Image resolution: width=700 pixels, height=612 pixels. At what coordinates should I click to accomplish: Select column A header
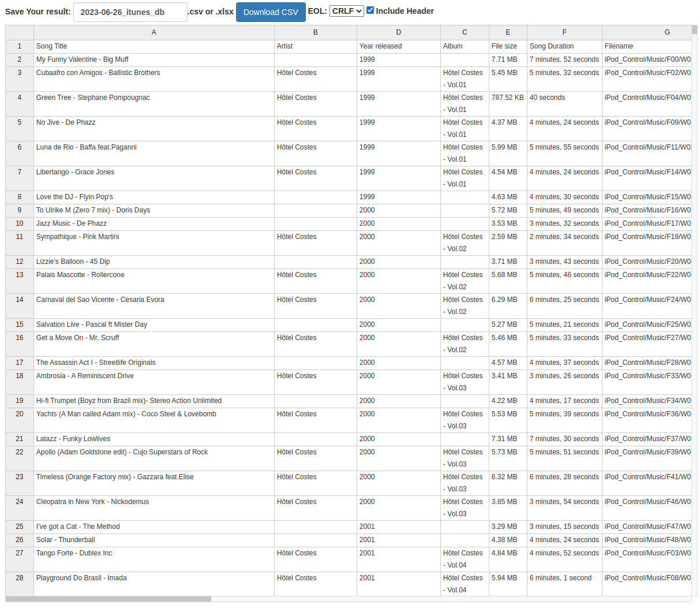click(x=154, y=32)
